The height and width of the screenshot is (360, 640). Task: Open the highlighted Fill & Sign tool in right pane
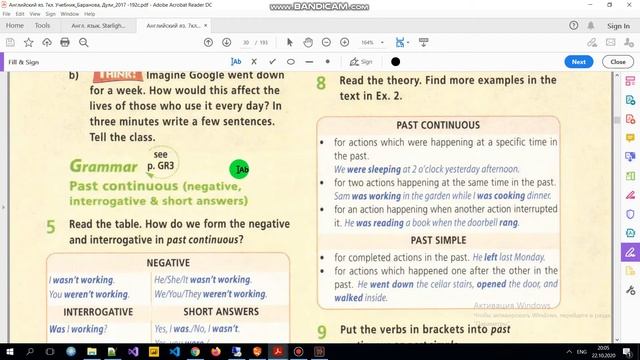tap(630, 252)
